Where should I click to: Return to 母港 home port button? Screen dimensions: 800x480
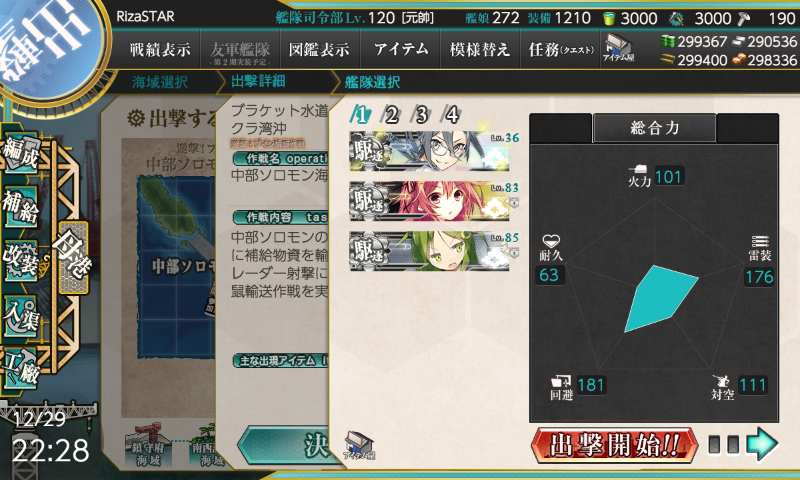73,258
